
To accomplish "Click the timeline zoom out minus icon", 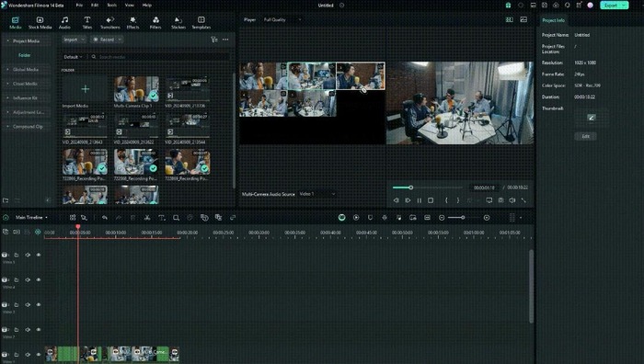I will pos(442,218).
